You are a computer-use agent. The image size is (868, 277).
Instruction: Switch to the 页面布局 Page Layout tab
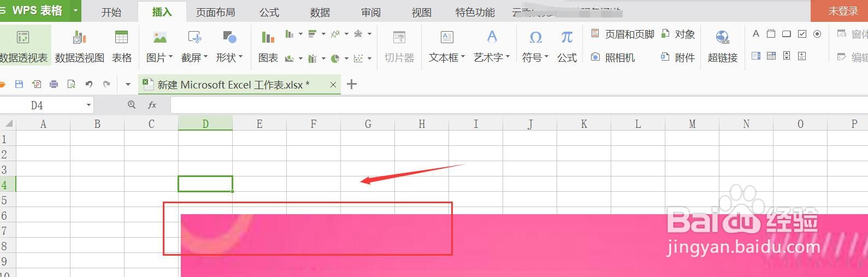[216, 12]
